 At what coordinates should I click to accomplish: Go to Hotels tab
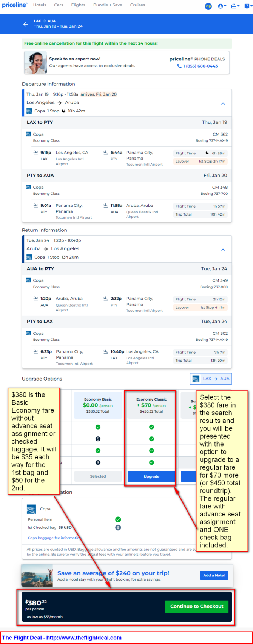(40, 5)
